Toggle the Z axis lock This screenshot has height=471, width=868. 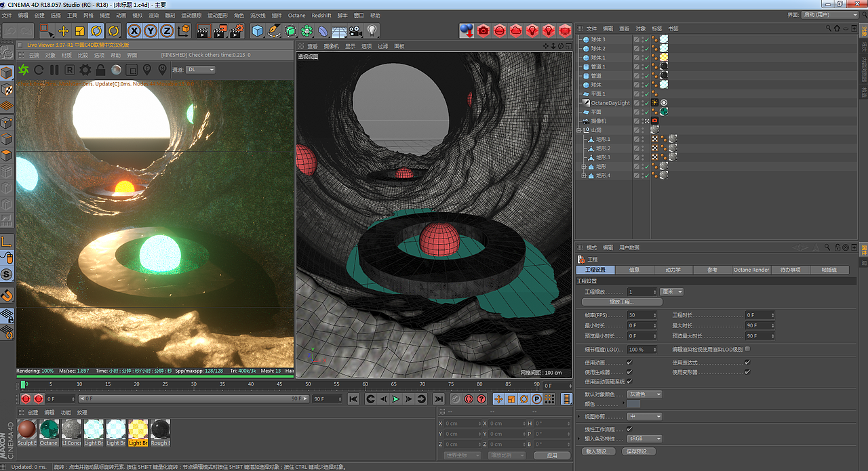pos(167,30)
